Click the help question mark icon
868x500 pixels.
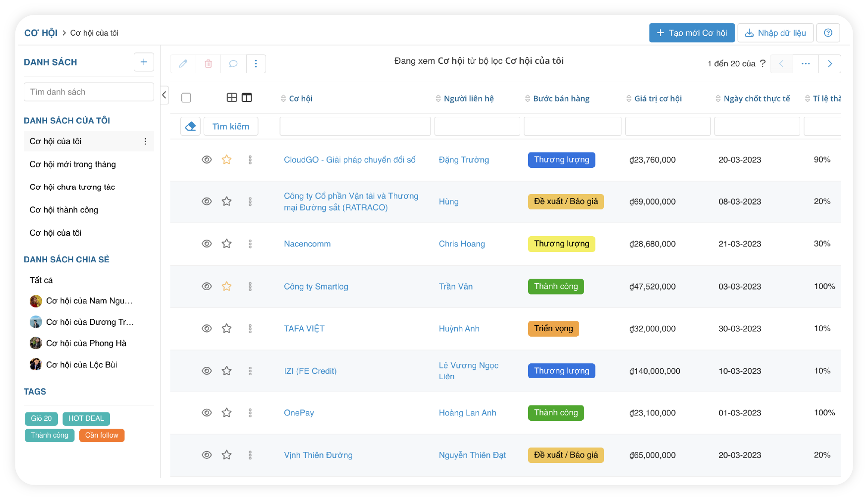click(x=828, y=33)
